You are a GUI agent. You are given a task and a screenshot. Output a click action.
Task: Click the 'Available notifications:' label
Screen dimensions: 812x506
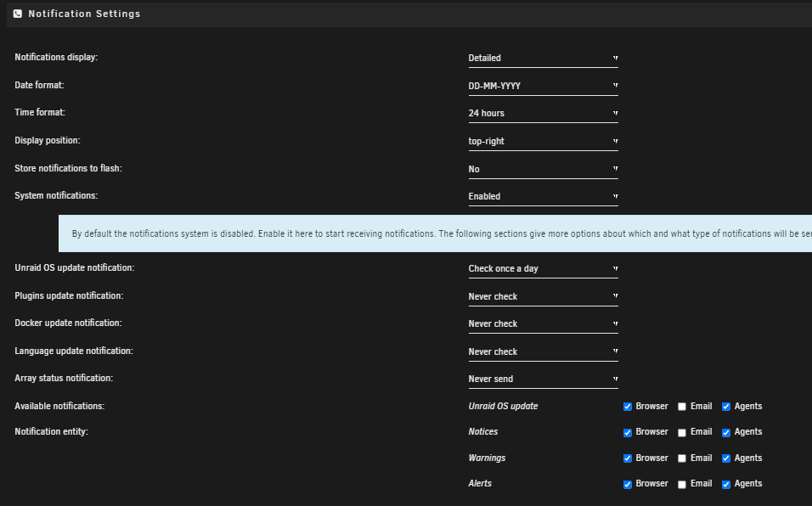click(x=59, y=406)
